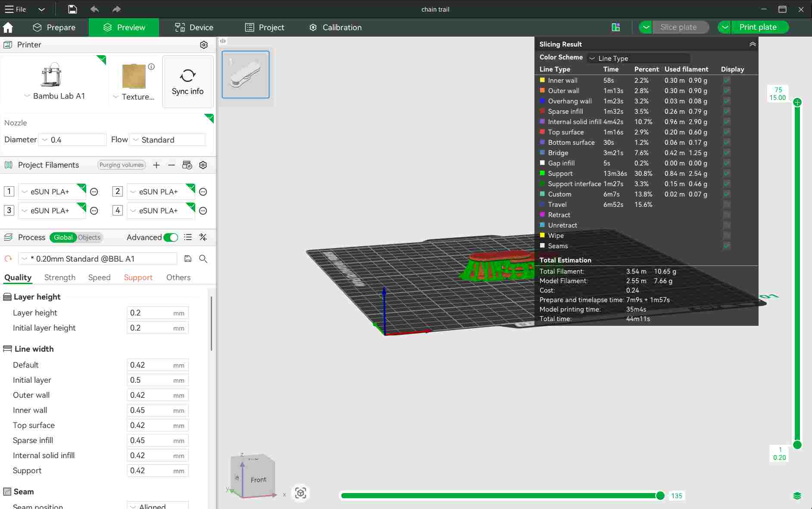Open the plate layout icon in top bar

(x=616, y=28)
